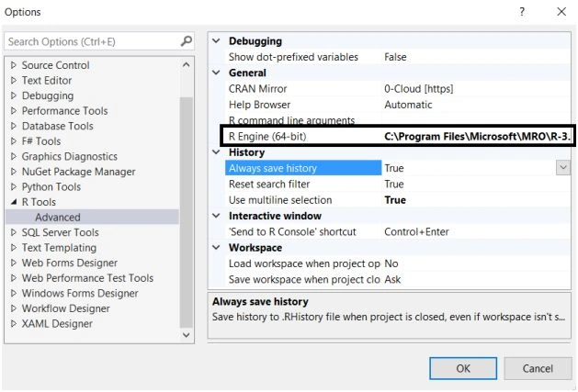Image resolution: width=578 pixels, height=392 pixels.
Task: Expand the Text Editor node
Action: (14, 80)
